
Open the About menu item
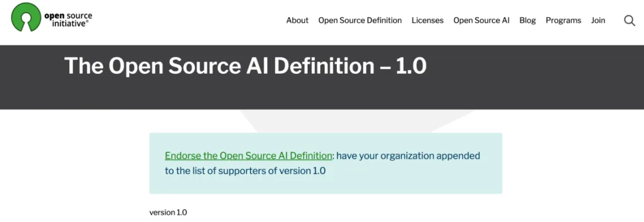[x=298, y=20]
